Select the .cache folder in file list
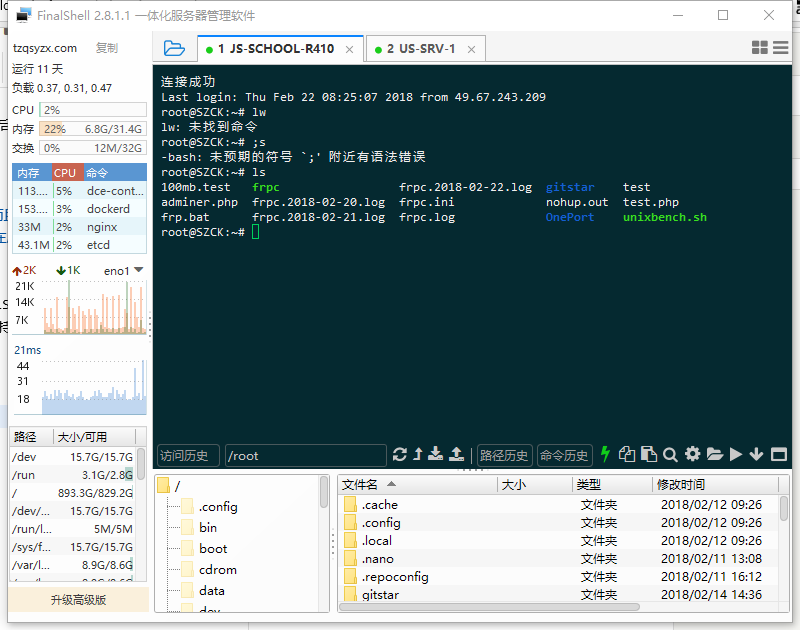 [x=559, y=505]
